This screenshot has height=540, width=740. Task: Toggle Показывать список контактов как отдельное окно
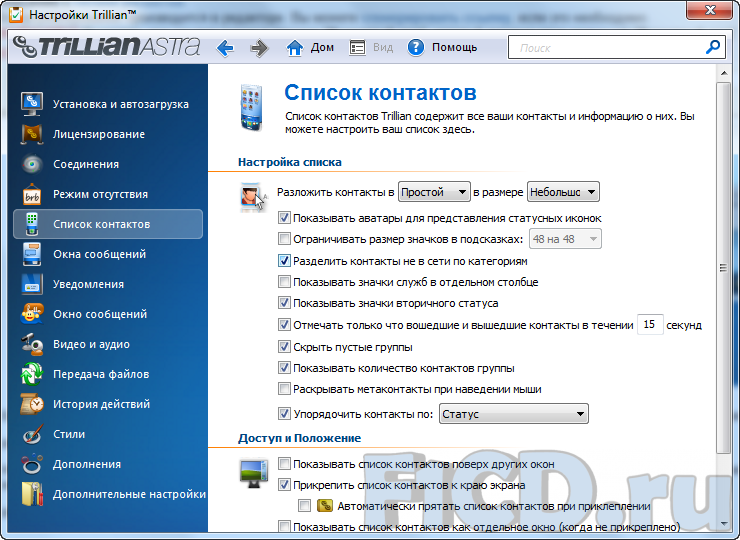[284, 526]
